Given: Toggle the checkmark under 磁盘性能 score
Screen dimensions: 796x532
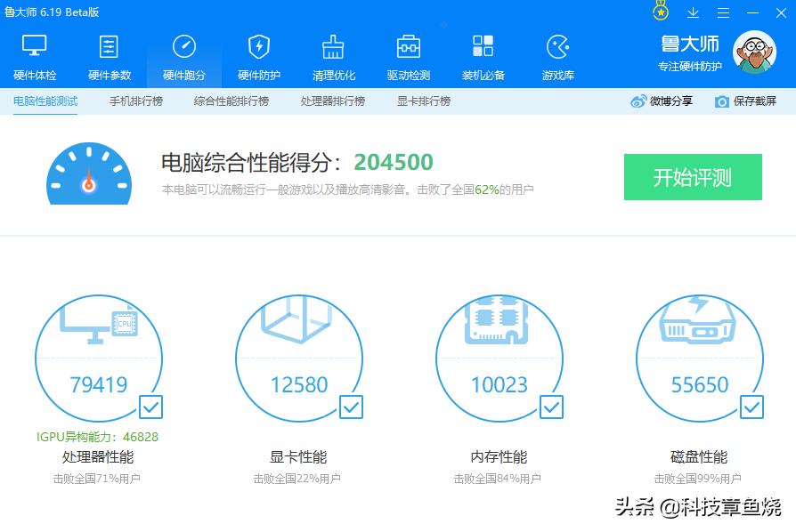Looking at the screenshot, I should (x=751, y=407).
